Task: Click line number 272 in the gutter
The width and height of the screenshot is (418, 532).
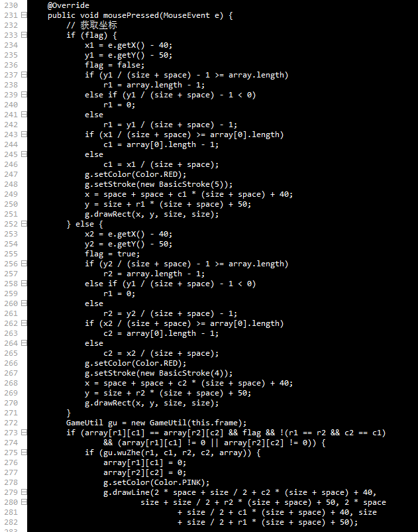Action: click(x=11, y=423)
